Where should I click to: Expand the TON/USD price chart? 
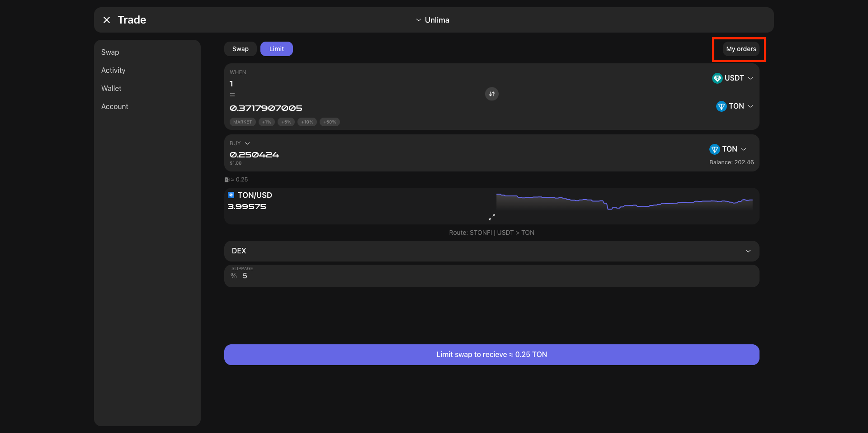click(491, 217)
